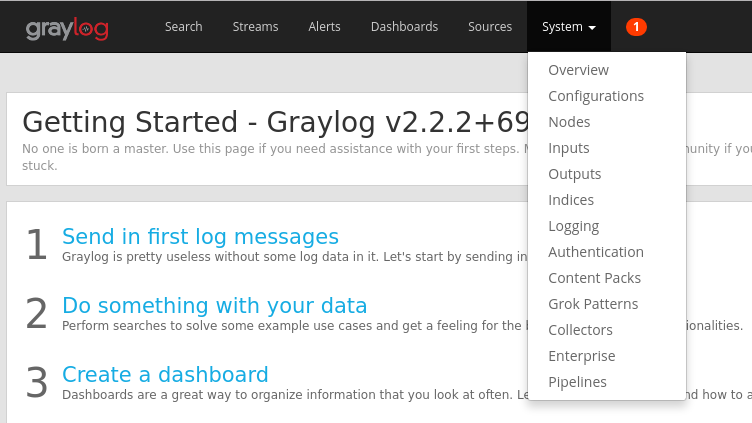Select Inputs in System menu

[x=569, y=148]
